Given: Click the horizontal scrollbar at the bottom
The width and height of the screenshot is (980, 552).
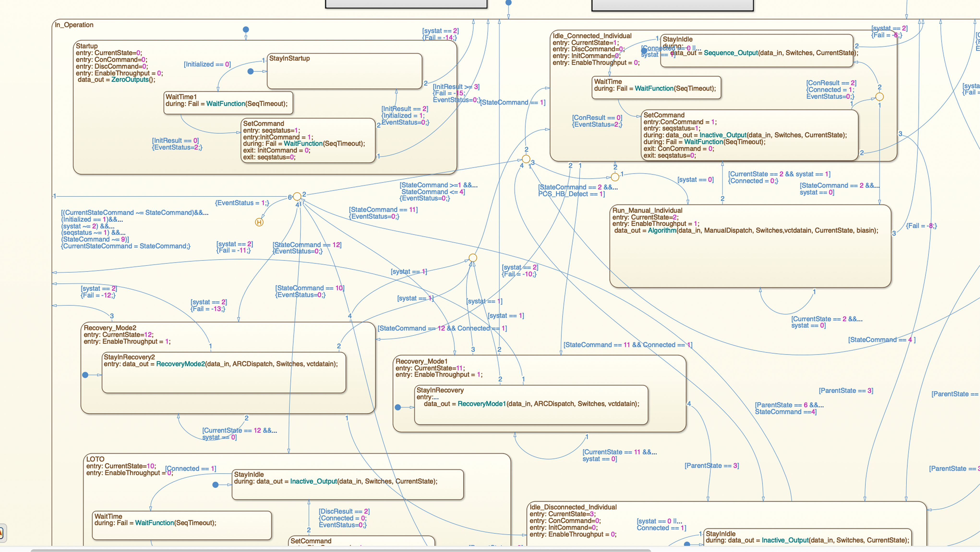Looking at the screenshot, I should tap(341, 550).
